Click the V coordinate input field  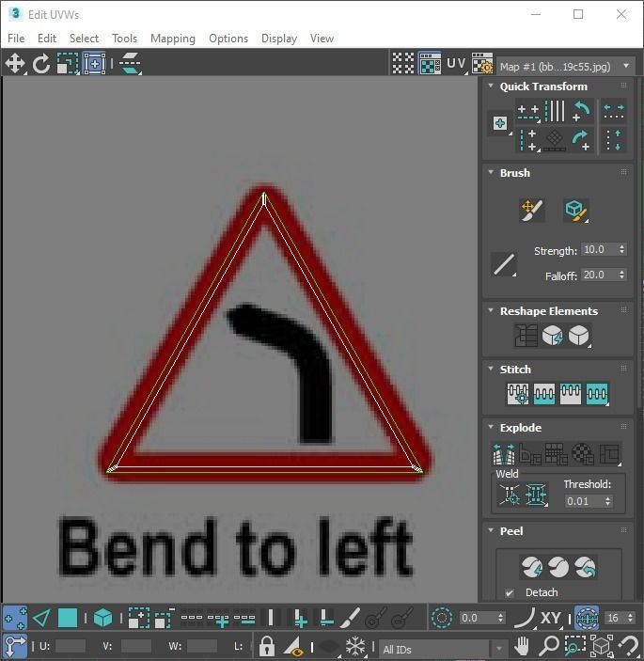[x=136, y=646]
